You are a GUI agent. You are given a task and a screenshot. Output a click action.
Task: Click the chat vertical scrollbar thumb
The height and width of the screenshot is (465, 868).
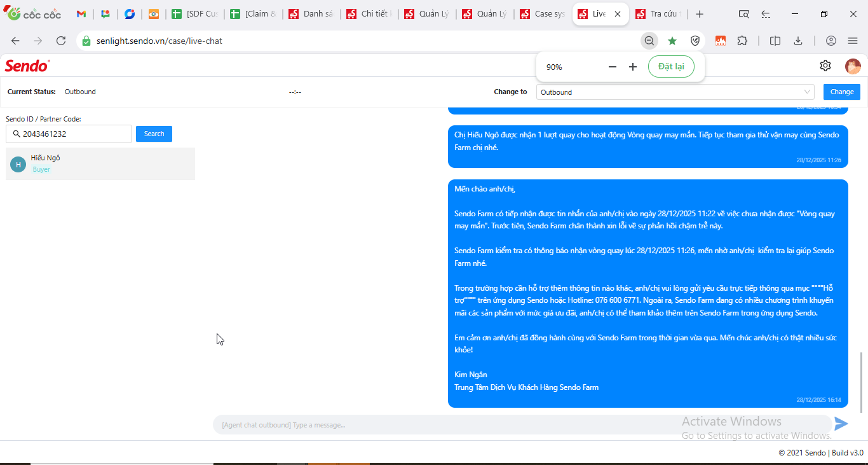(862, 382)
